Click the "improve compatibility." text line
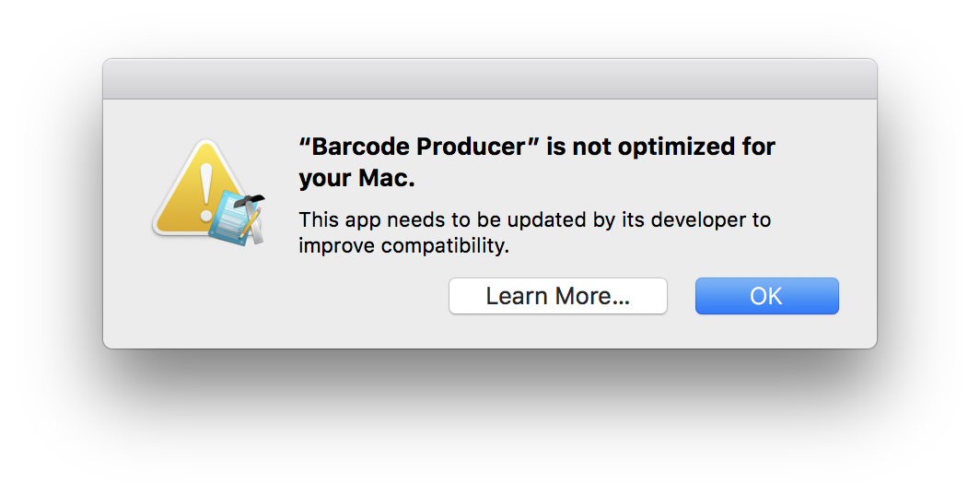The image size is (980, 496). (403, 246)
